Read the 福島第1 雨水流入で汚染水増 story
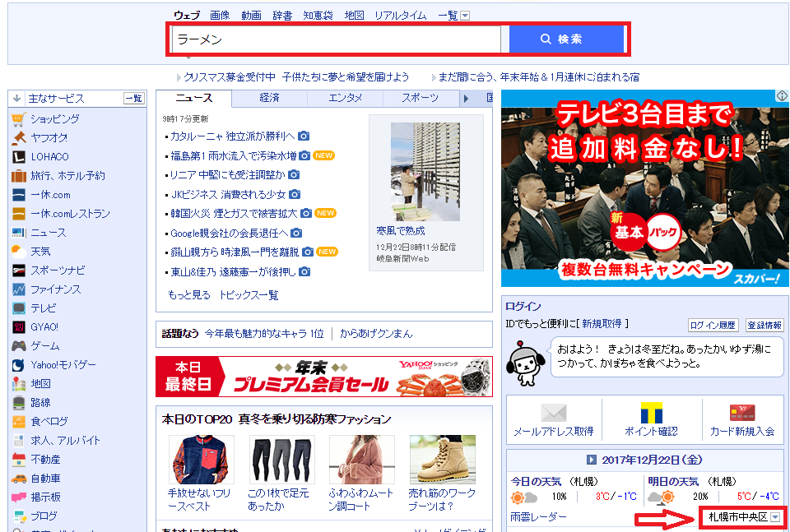This screenshot has width=790, height=532. 233,155
